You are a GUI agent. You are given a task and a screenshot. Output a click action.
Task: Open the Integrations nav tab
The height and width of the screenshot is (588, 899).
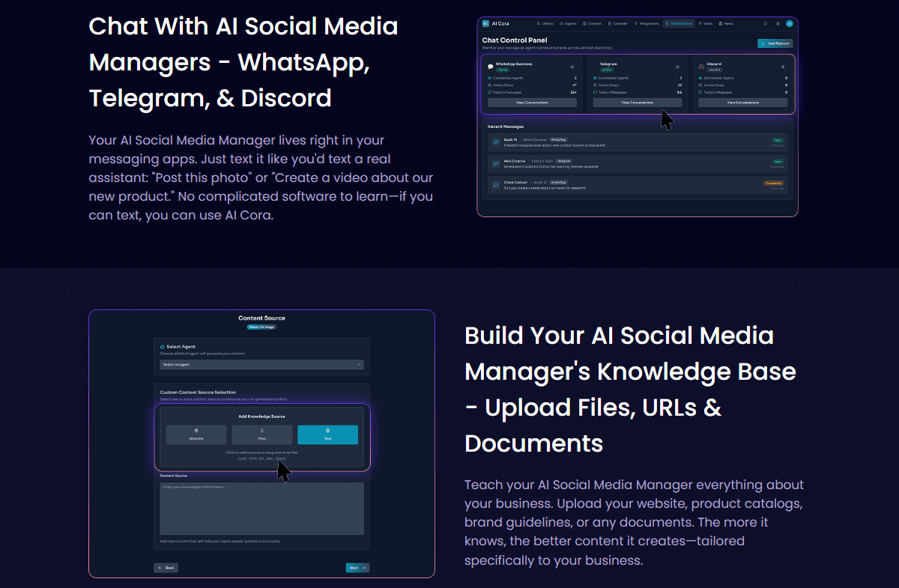tap(646, 24)
